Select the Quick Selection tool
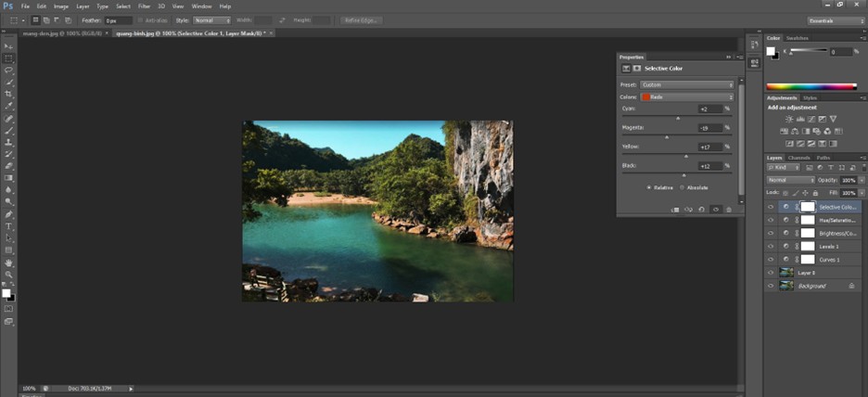The image size is (868, 397). click(x=9, y=82)
